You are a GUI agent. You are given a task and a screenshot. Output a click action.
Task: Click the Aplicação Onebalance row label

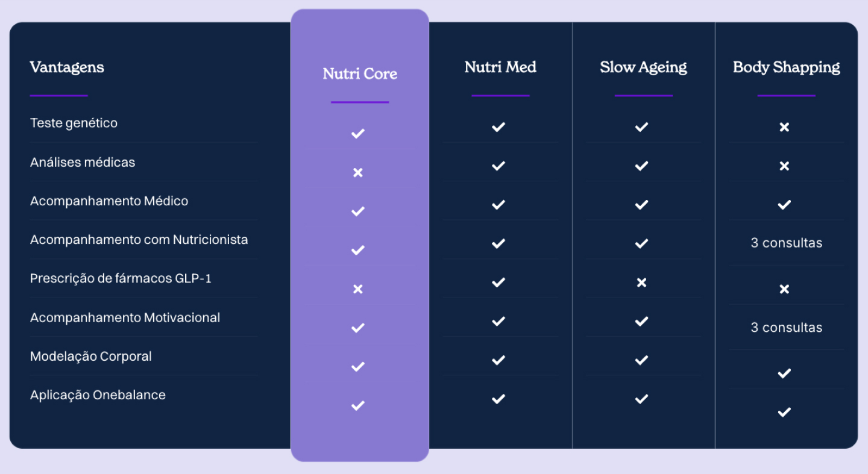[98, 395]
